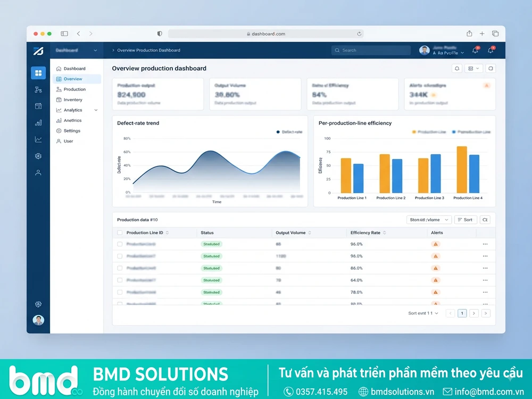Viewport: 532px width, 399px height.
Task: Go to the previous page in pagination
Action: 450,313
